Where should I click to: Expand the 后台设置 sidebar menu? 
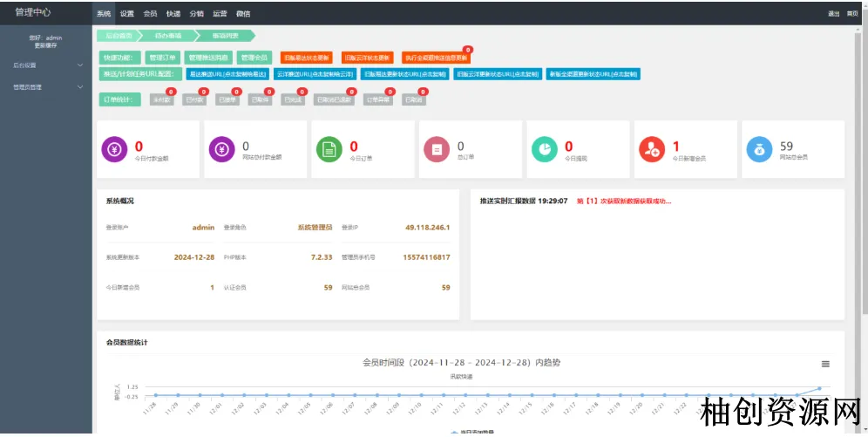[45, 65]
